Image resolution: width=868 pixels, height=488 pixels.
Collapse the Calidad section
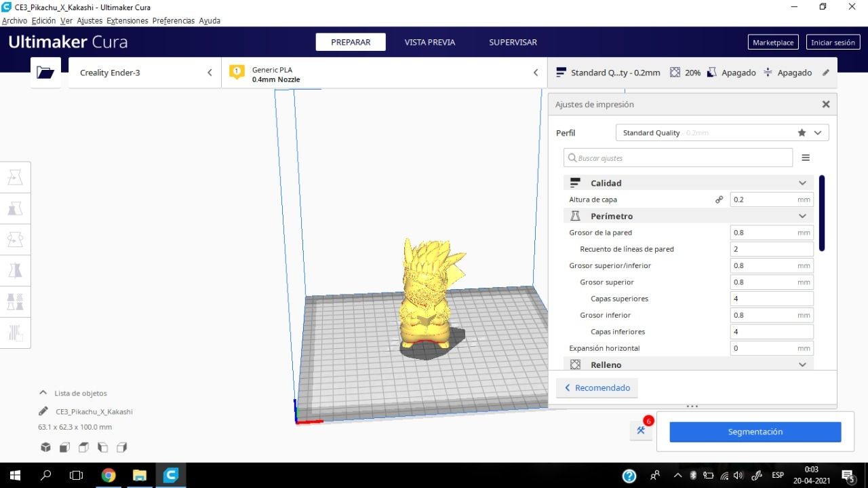688,183
